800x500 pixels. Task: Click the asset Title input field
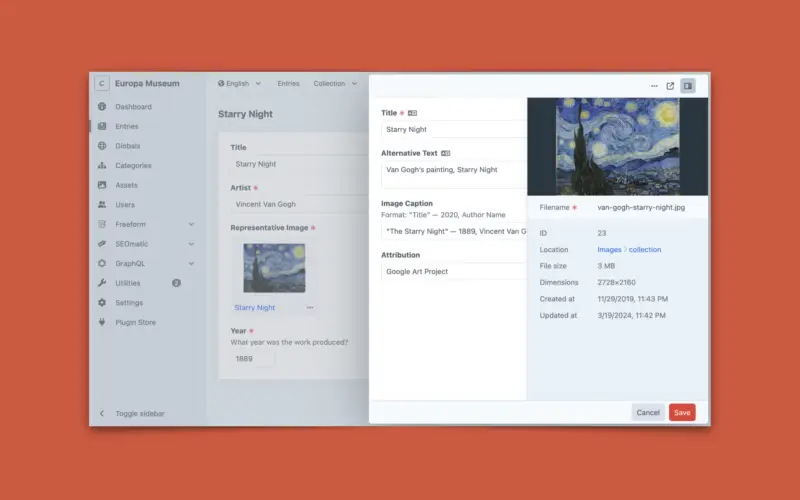coord(454,129)
